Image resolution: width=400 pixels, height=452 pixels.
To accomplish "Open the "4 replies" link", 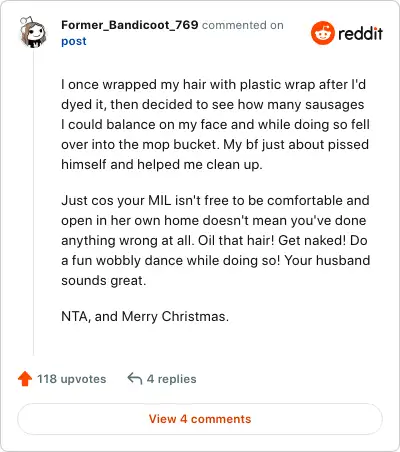I will coord(172,379).
